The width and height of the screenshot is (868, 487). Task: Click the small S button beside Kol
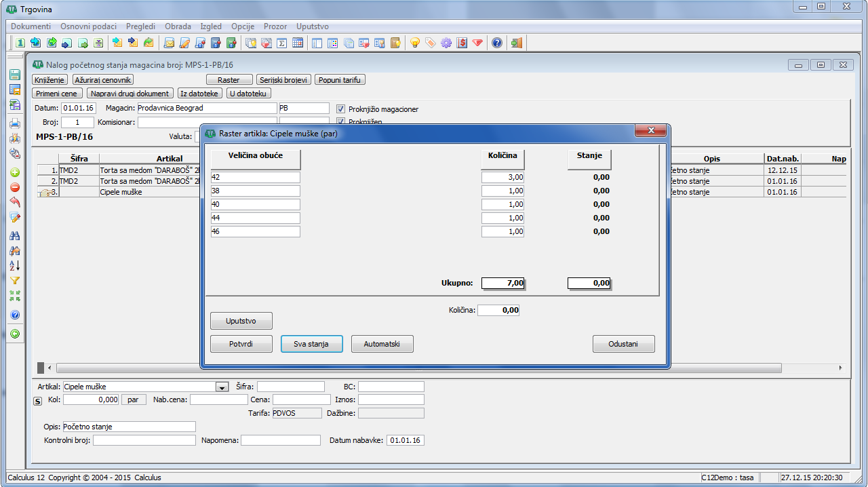pyautogui.click(x=38, y=400)
